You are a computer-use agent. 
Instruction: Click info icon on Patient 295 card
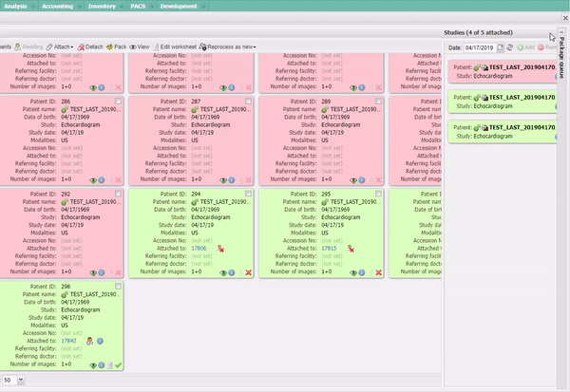(362, 272)
